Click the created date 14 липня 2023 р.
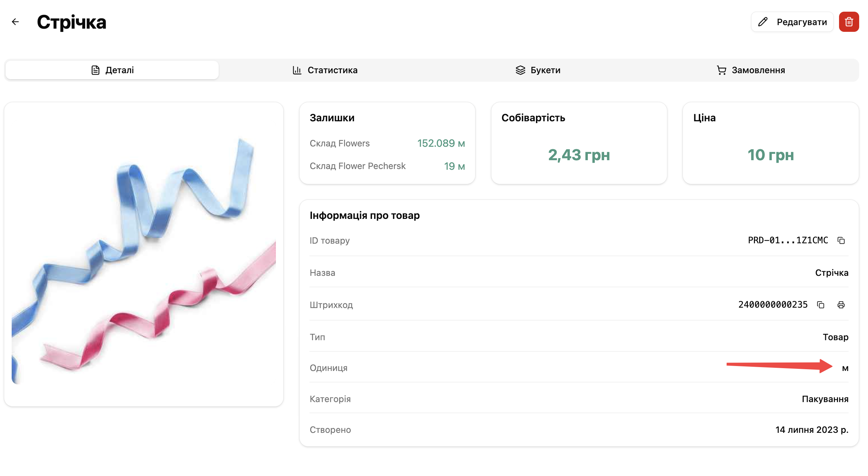This screenshot has height=476, width=868. 812,430
